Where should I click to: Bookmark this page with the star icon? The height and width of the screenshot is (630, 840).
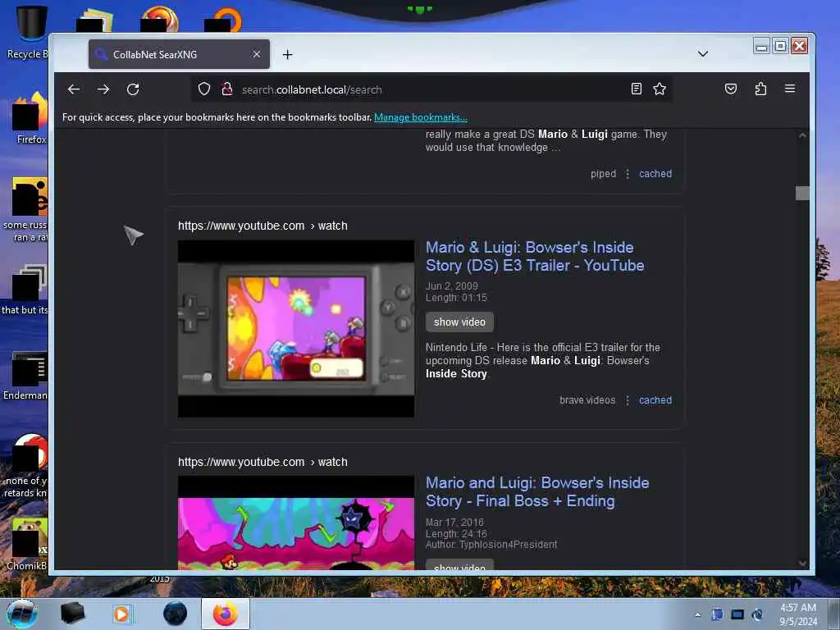(660, 89)
